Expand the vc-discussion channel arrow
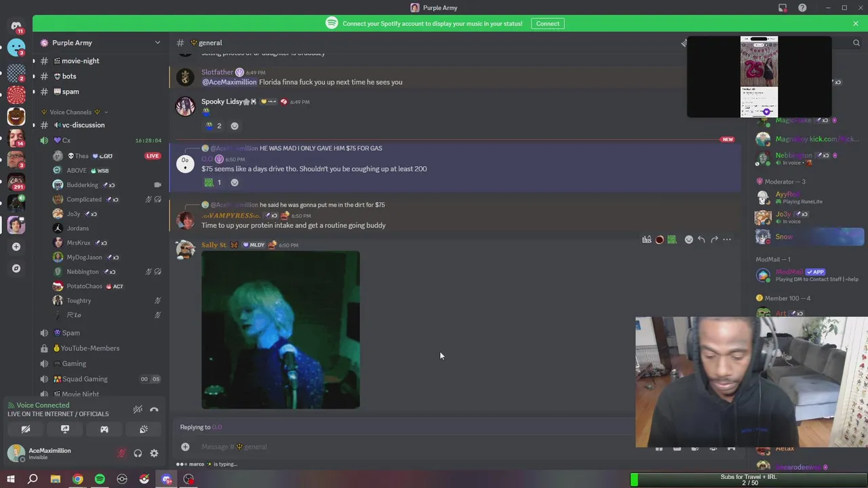This screenshot has width=868, height=488. coord(33,125)
